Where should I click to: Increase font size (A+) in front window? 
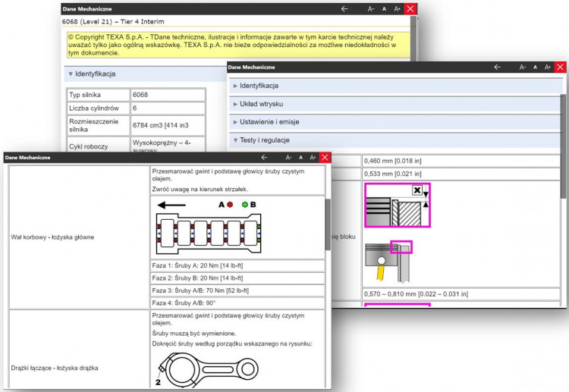click(x=313, y=158)
